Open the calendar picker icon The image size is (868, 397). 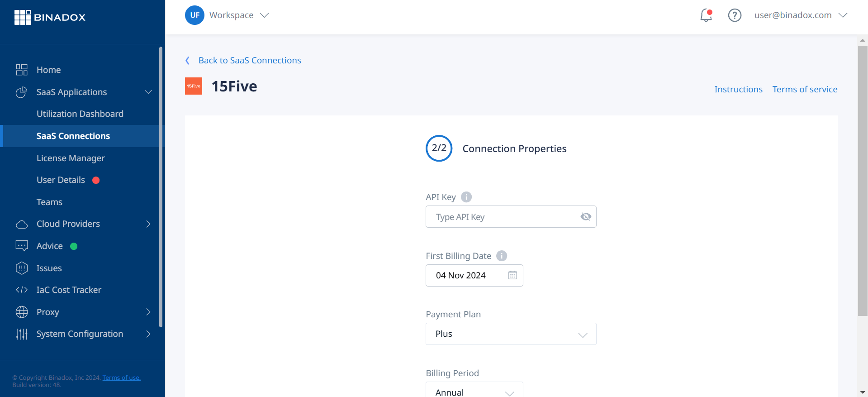click(x=512, y=275)
